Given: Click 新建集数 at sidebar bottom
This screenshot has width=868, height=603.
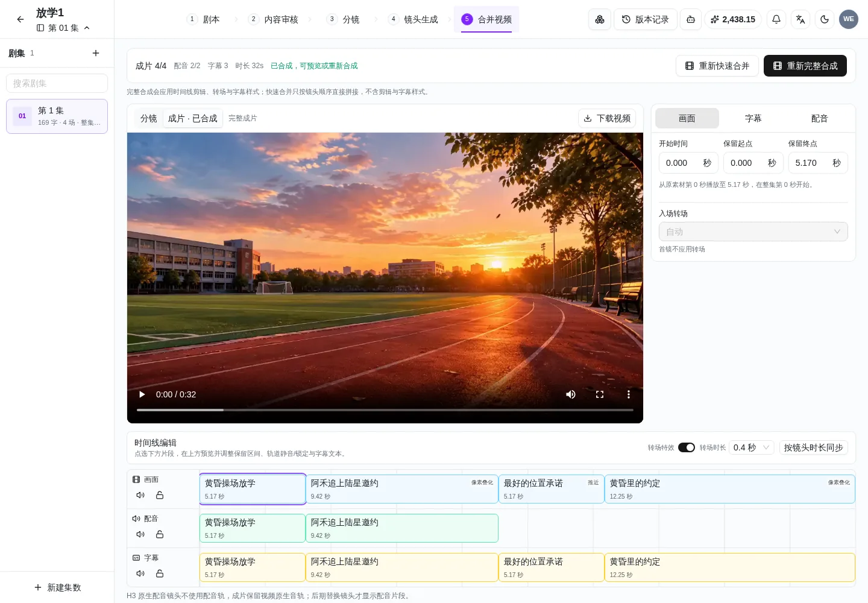Looking at the screenshot, I should [57, 587].
